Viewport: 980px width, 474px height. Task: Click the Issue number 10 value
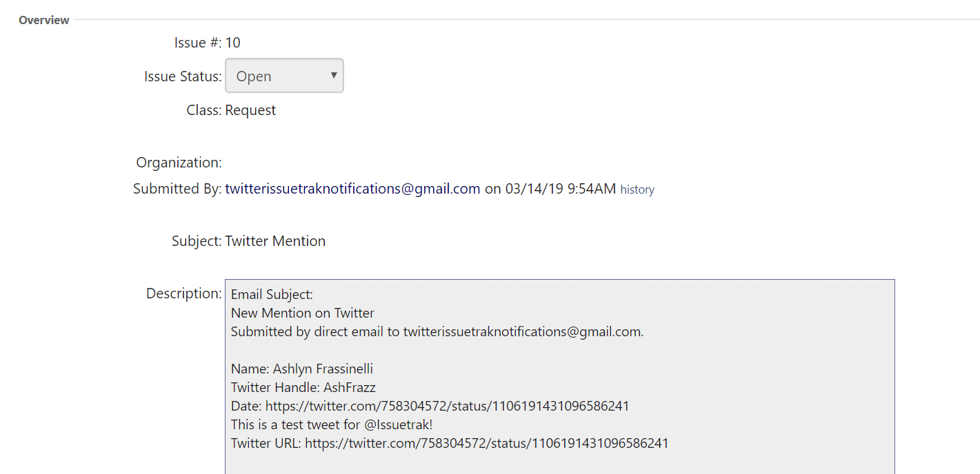pyautogui.click(x=233, y=43)
